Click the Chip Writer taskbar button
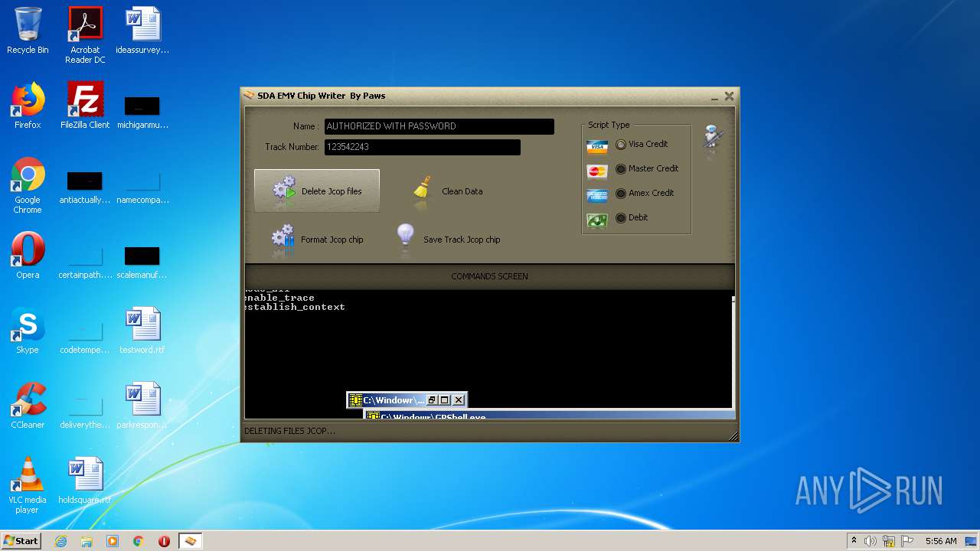The image size is (980, 551). tap(191, 541)
